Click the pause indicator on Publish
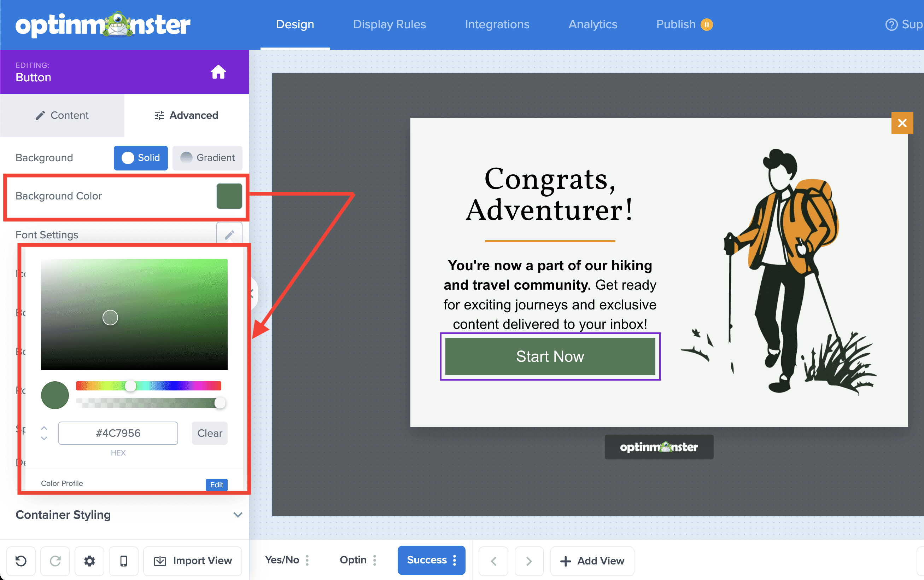Image resolution: width=924 pixels, height=580 pixels. [x=707, y=24]
